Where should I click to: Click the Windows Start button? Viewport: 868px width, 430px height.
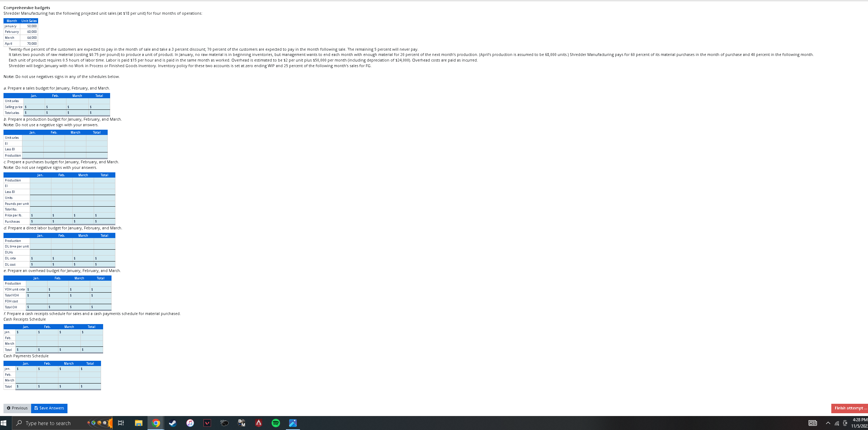(x=3, y=423)
